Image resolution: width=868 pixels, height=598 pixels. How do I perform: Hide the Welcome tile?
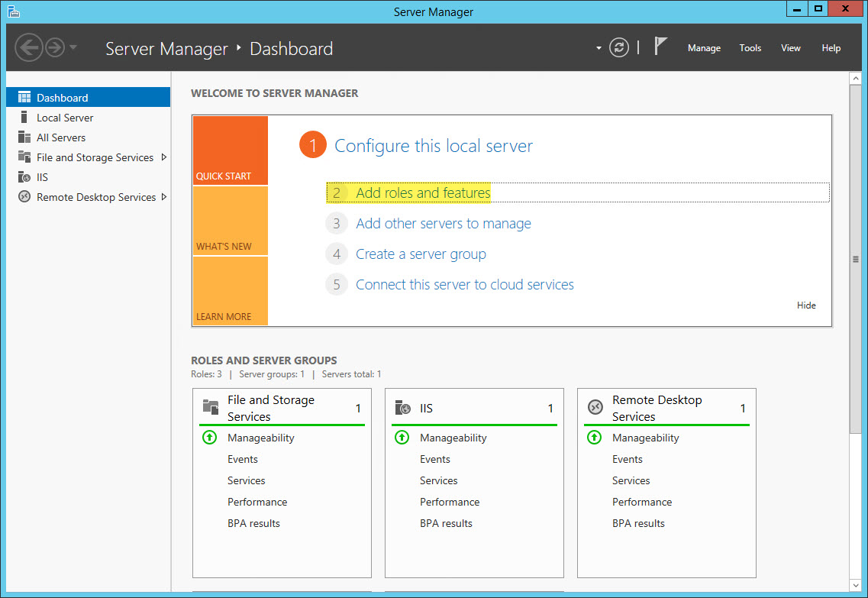click(806, 305)
